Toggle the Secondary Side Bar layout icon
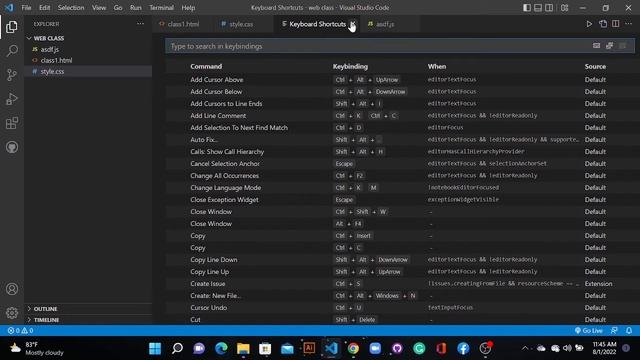 click(549, 8)
